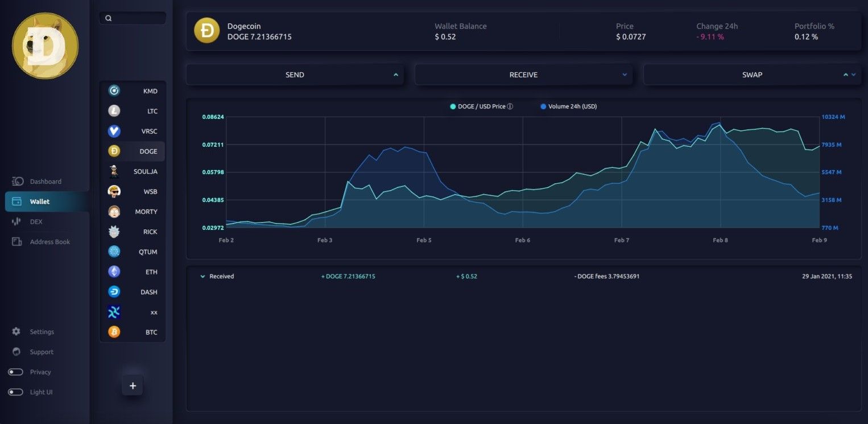Click the + $ 0.52 transaction value
The image size is (868, 424).
(466, 277)
